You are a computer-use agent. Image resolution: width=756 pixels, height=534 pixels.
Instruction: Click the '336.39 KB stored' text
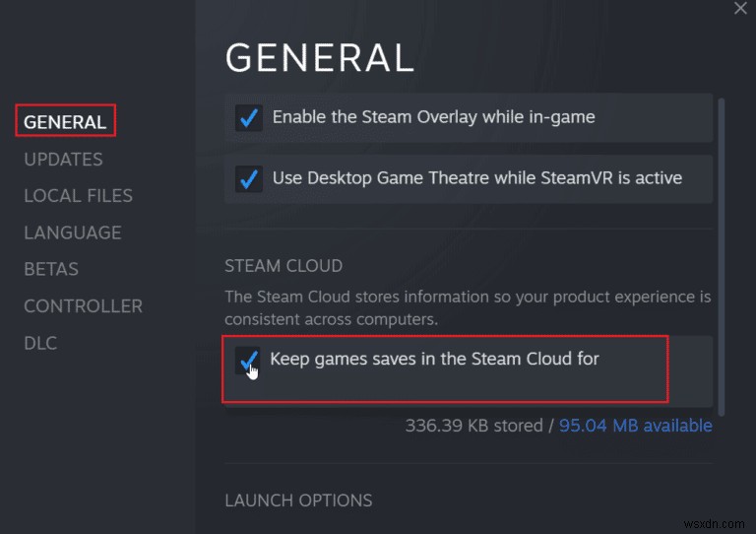(x=473, y=426)
